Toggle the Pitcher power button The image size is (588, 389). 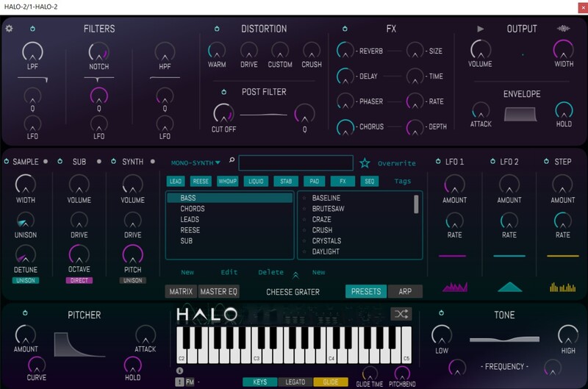click(x=25, y=313)
